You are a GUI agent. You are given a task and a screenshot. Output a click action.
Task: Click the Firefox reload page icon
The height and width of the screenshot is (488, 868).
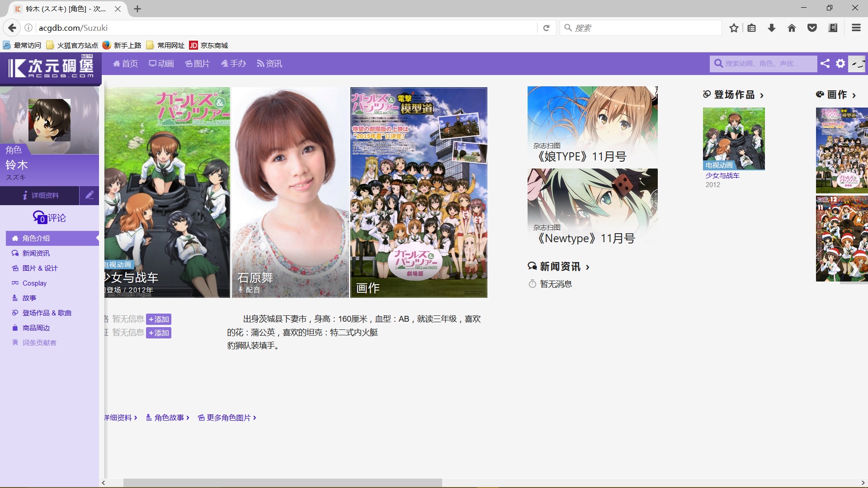coord(546,28)
